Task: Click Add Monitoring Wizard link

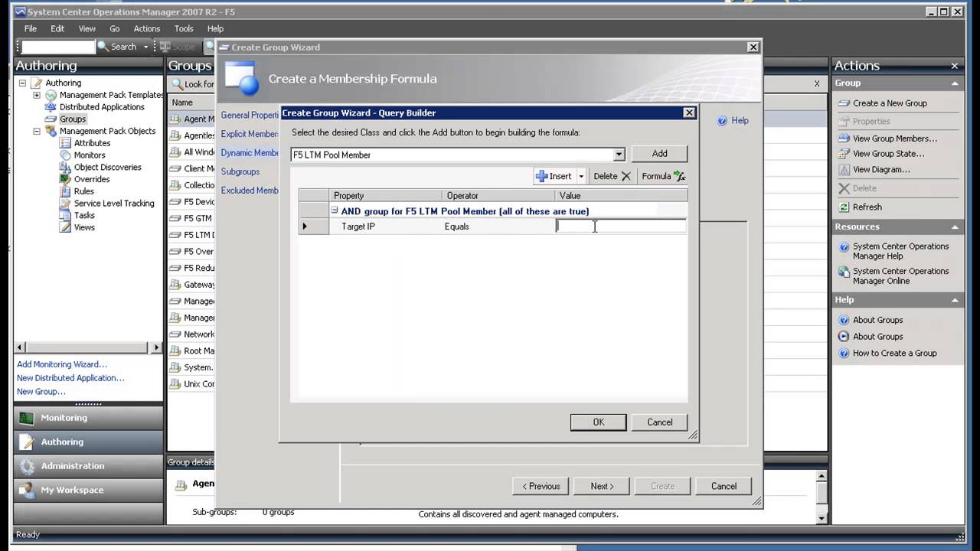Action: pyautogui.click(x=62, y=364)
